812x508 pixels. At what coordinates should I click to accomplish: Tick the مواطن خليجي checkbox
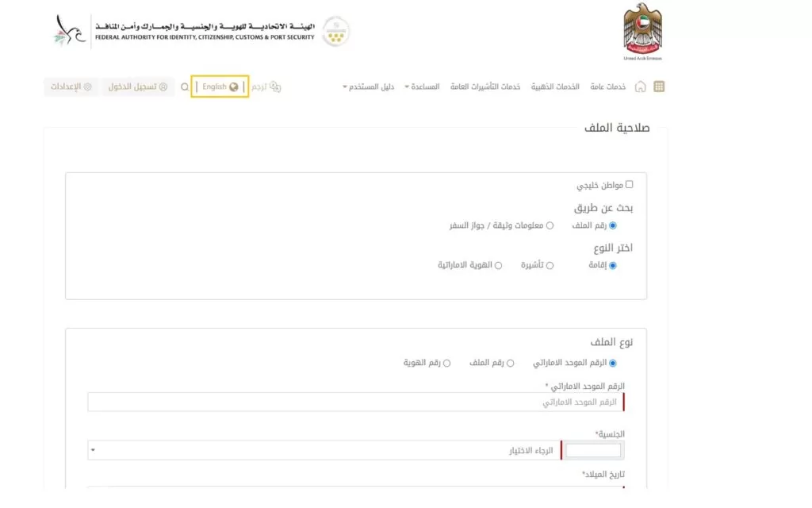tap(630, 185)
